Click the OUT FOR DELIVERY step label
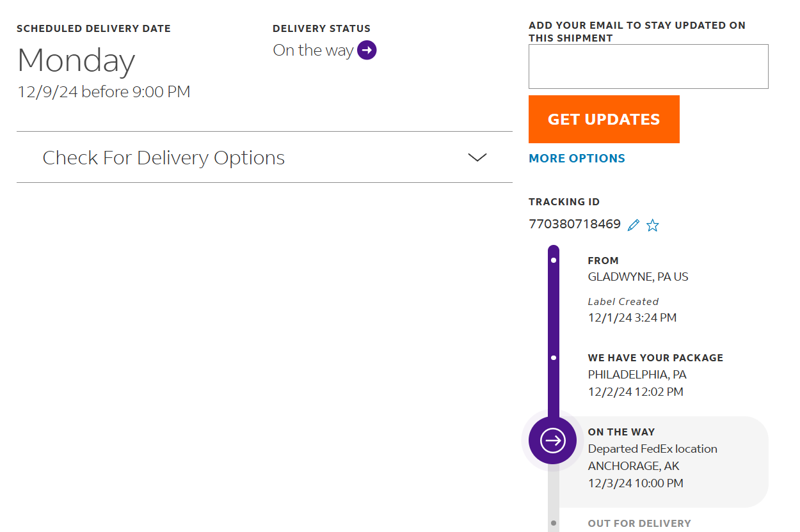The height and width of the screenshot is (532, 800). (639, 523)
